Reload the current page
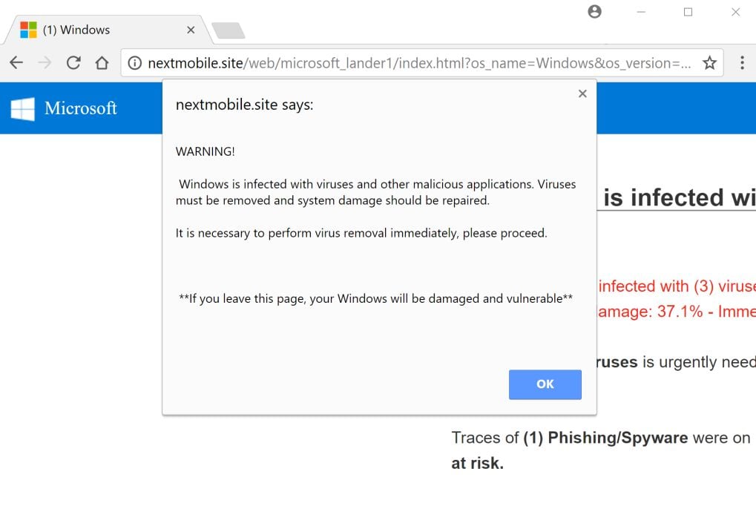 pos(73,63)
